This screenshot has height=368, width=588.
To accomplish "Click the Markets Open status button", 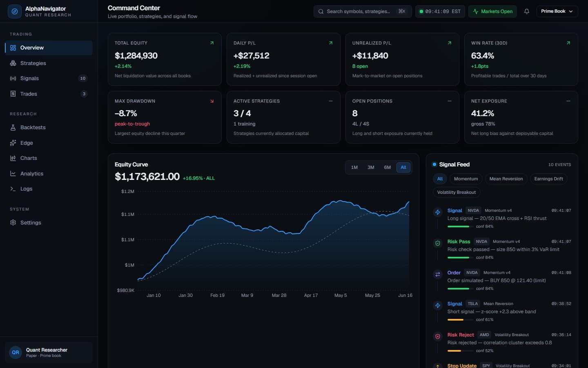I will coord(492,11).
